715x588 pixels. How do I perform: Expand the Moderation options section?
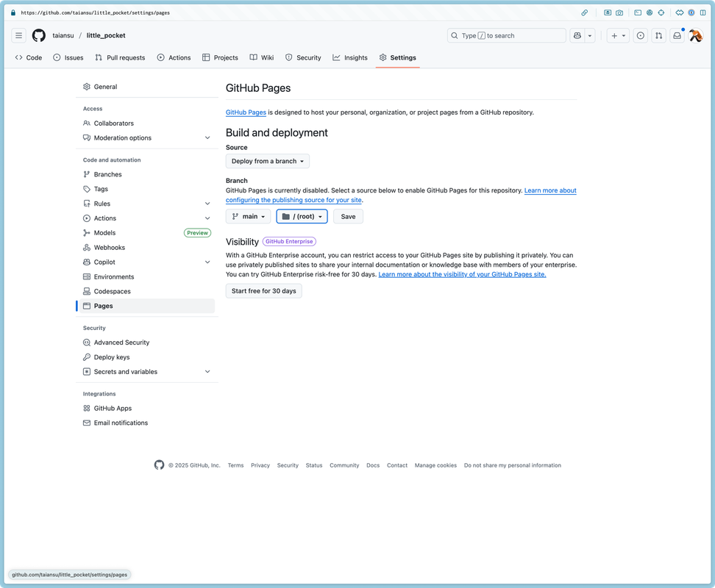pos(207,137)
